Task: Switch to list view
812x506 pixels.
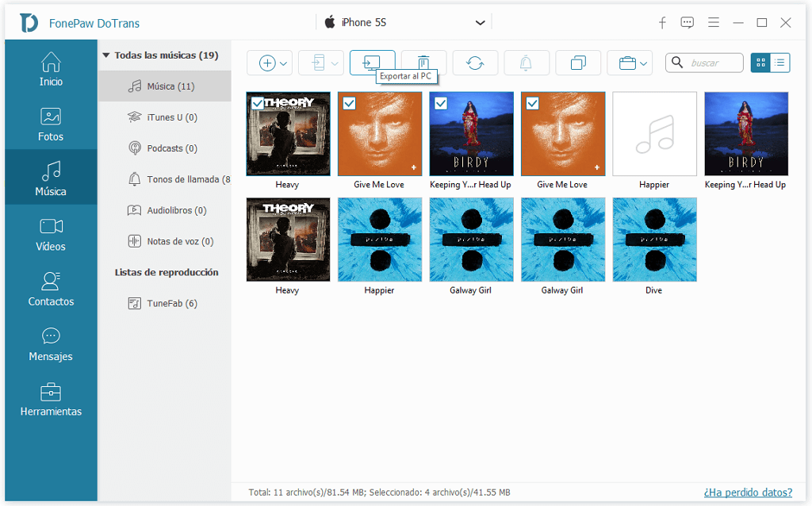Action: (x=779, y=63)
